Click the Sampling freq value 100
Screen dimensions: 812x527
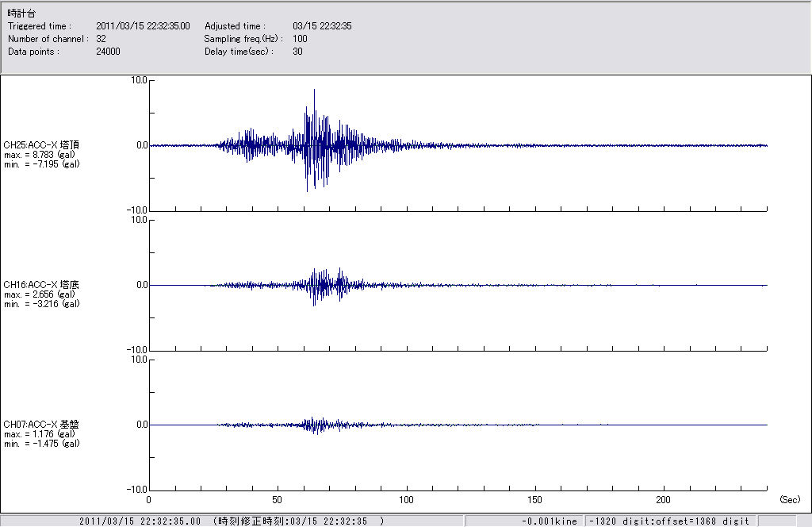tap(300, 39)
